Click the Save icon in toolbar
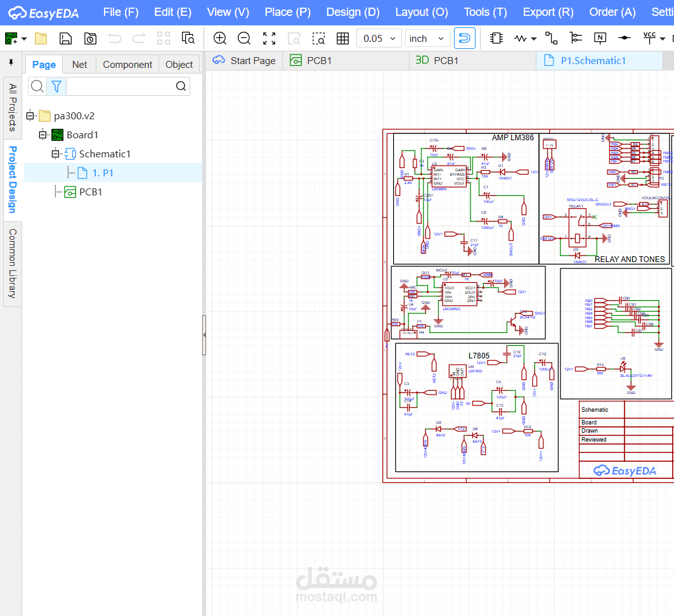The width and height of the screenshot is (674, 616). tap(65, 39)
